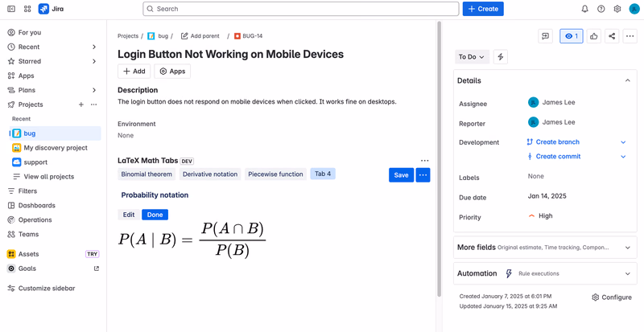The height and width of the screenshot is (332, 644).
Task: Open the Projects three-dot menu in sidebar
Action: click(93, 105)
